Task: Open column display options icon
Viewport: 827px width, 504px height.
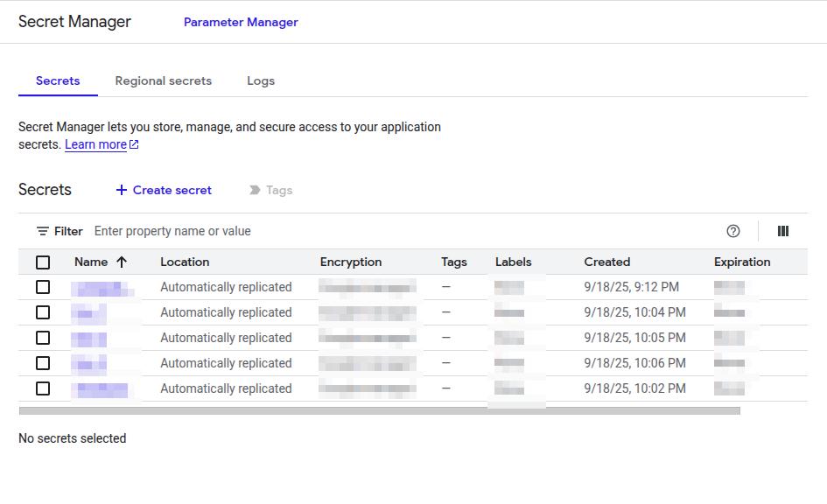Action: [x=783, y=231]
